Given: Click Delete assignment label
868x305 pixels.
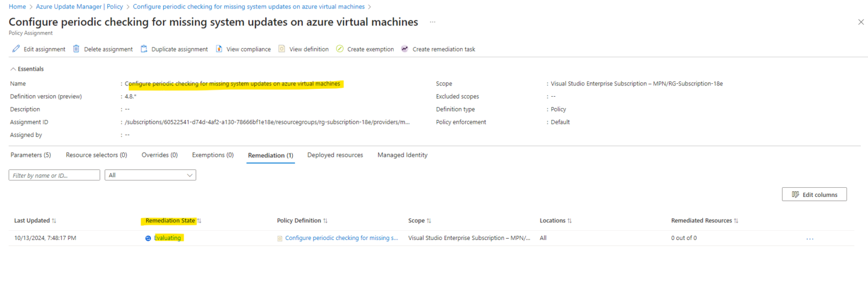Looking at the screenshot, I should (108, 49).
